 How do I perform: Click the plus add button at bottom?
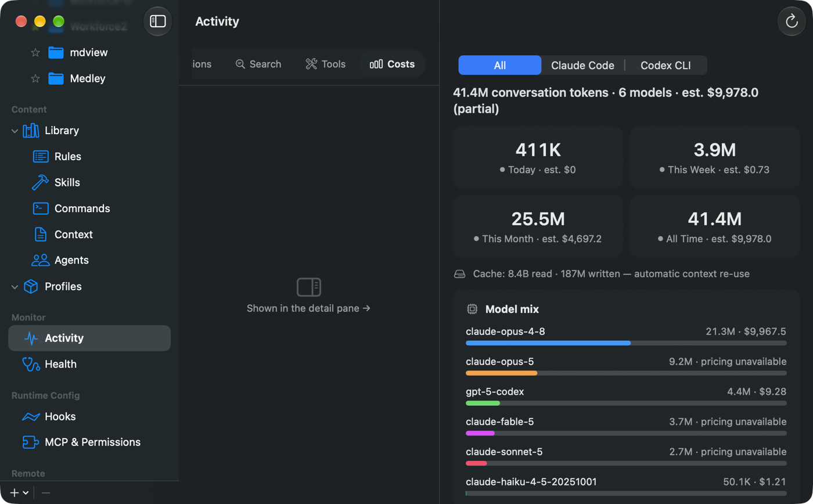[15, 493]
